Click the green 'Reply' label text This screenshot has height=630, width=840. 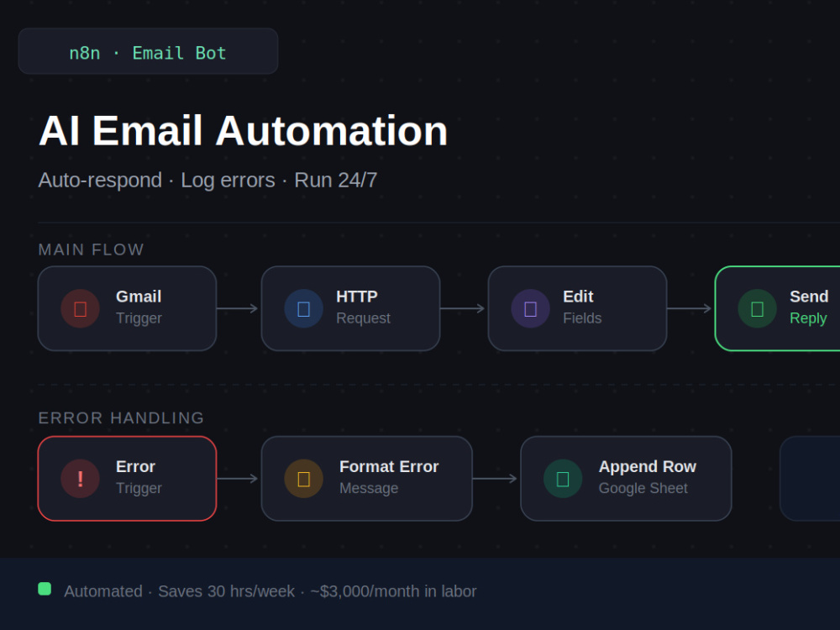[x=808, y=318]
